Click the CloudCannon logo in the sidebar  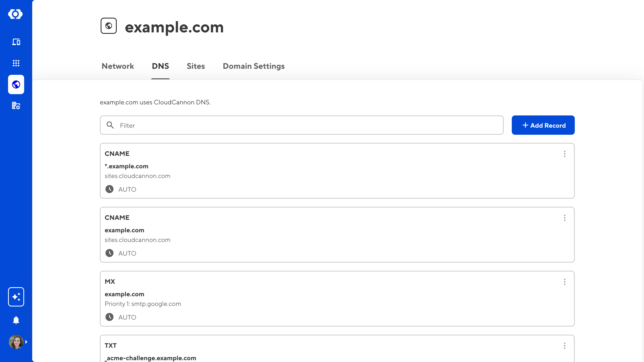15,14
